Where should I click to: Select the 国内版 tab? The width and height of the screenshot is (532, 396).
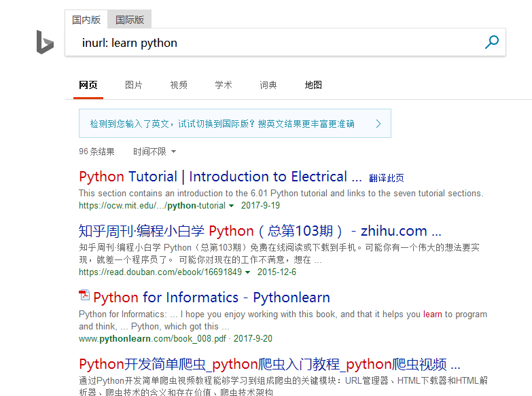[86, 20]
